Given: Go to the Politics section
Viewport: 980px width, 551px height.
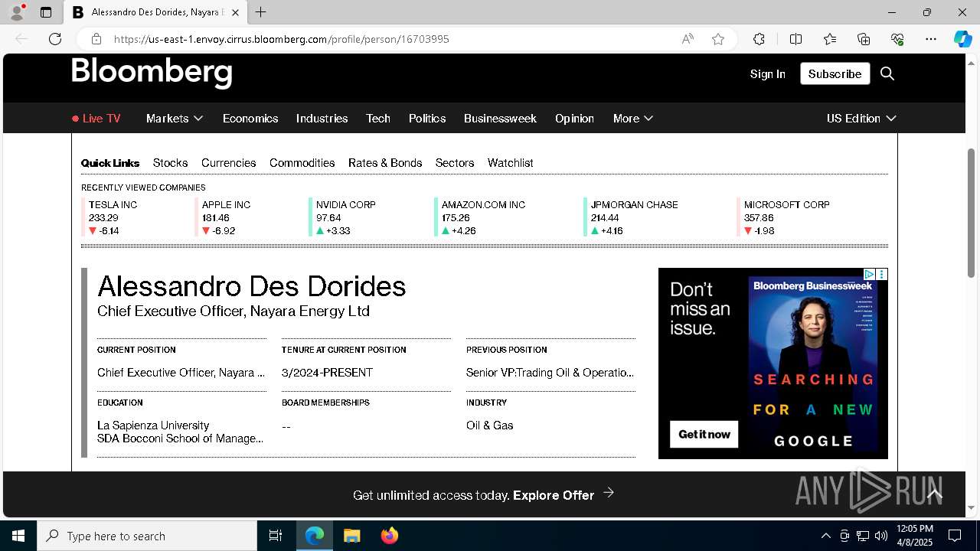Looking at the screenshot, I should (427, 119).
